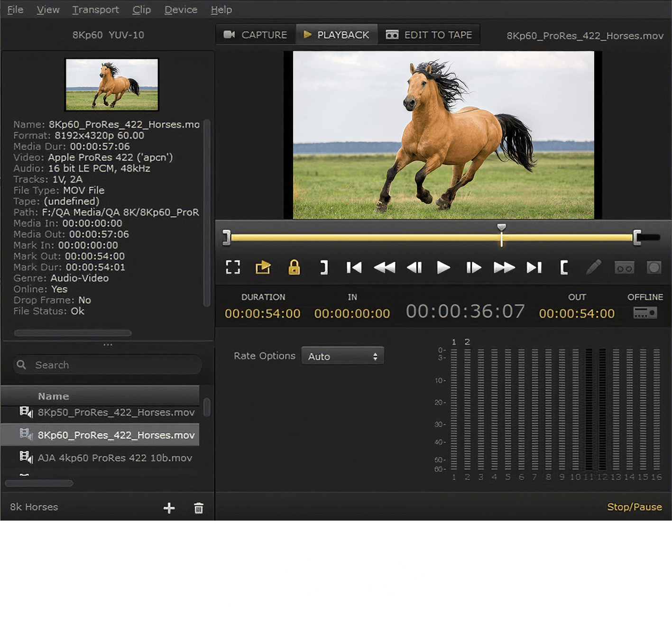The height and width of the screenshot is (623, 672).
Task: Click the plus icon to add clip
Action: tap(169, 508)
